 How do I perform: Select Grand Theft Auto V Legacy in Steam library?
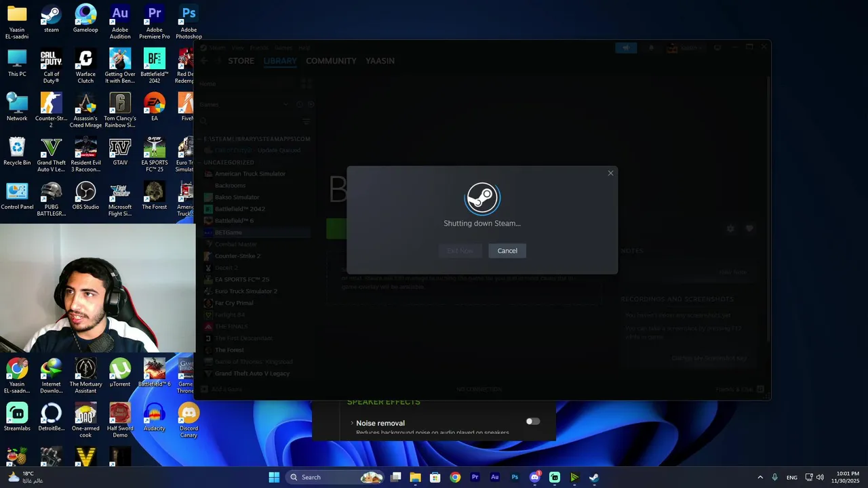coord(252,373)
